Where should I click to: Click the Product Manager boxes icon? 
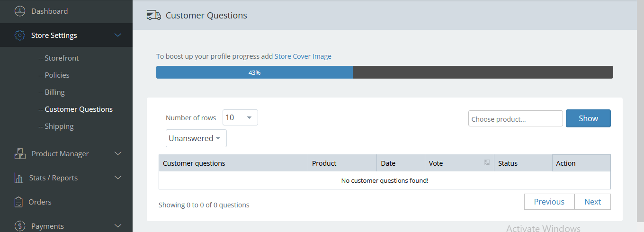tap(20, 153)
